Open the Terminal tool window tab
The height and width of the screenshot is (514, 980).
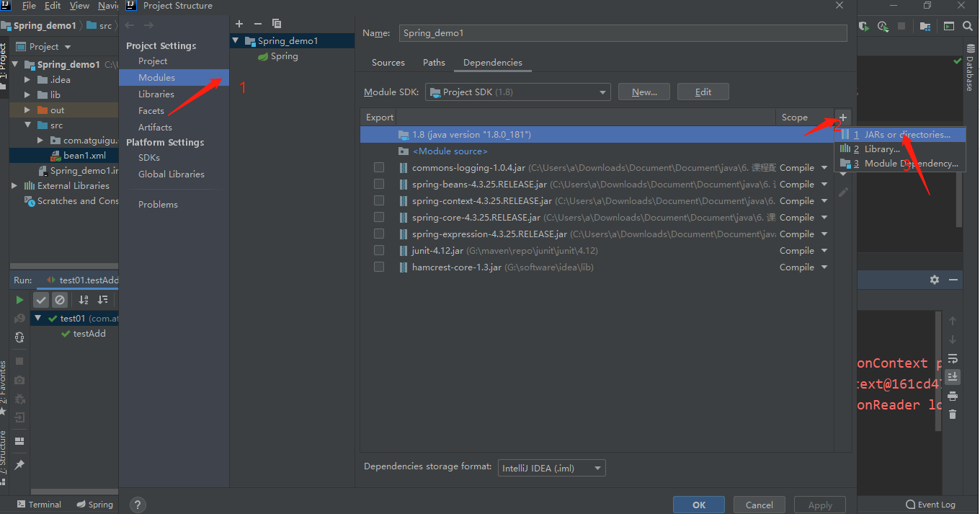39,505
